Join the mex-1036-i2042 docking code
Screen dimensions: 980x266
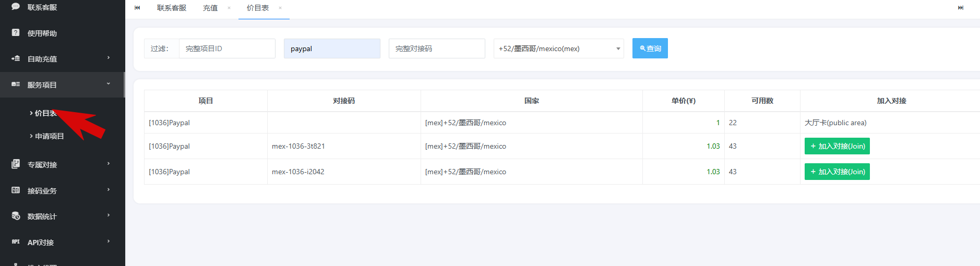837,172
